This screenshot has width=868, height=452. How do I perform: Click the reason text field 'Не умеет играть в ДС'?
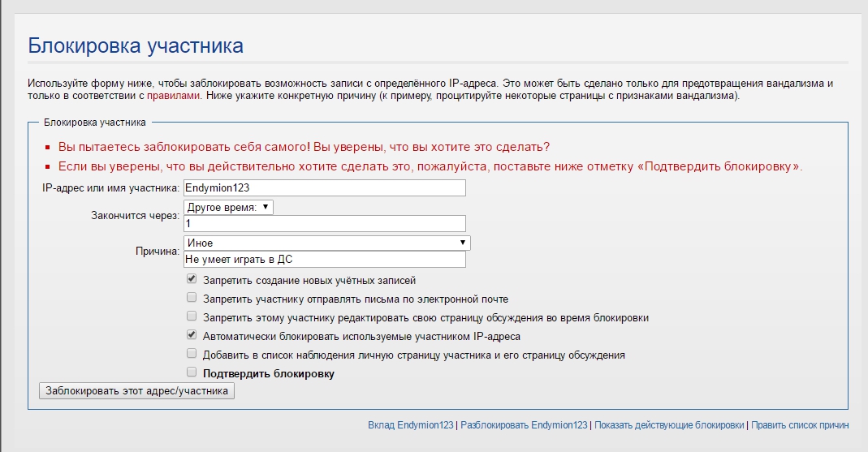click(x=325, y=260)
